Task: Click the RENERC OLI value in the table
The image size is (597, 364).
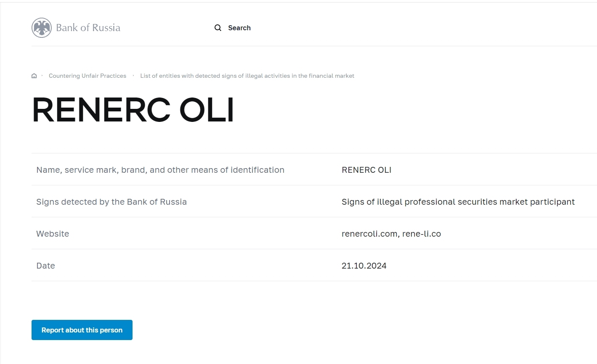Action: (x=366, y=170)
